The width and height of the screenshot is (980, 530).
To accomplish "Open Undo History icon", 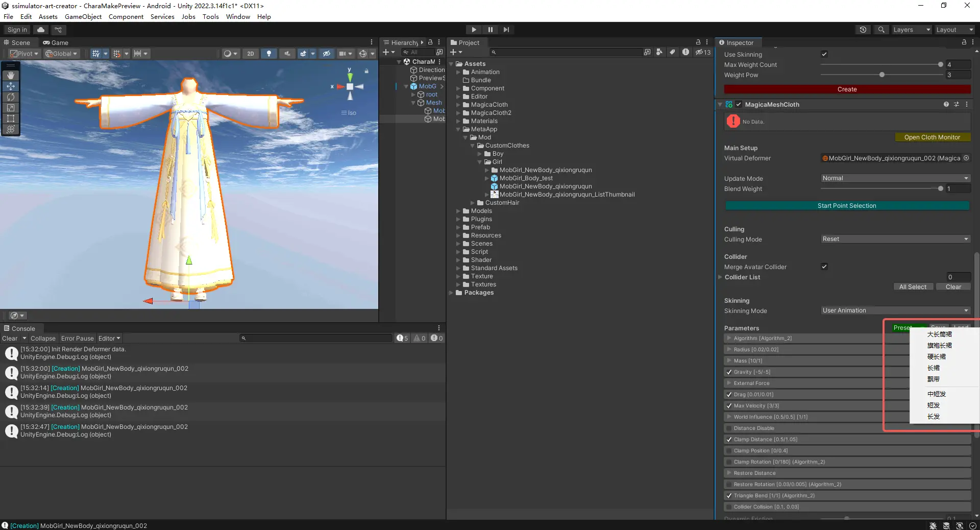I will [863, 30].
